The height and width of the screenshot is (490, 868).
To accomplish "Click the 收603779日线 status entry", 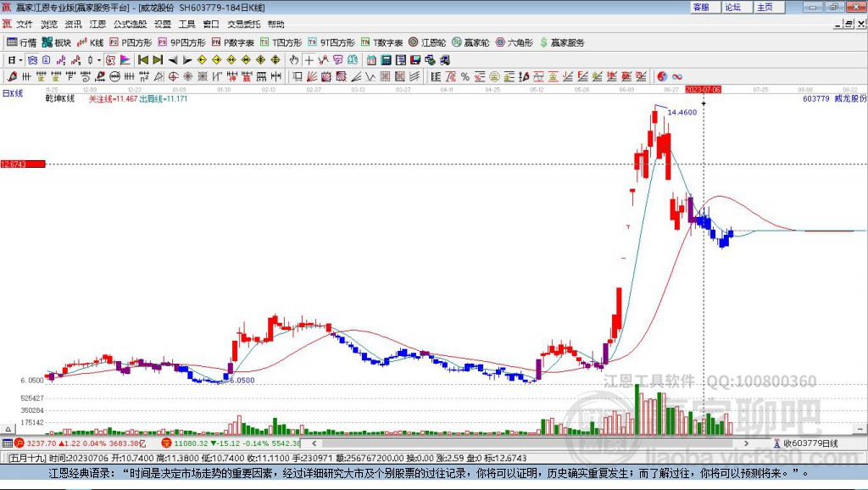I will (806, 443).
